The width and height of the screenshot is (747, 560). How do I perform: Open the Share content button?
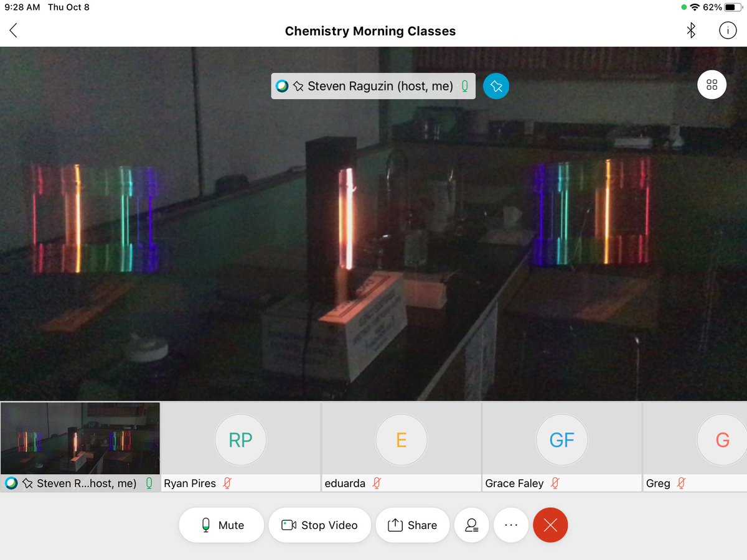[413, 525]
